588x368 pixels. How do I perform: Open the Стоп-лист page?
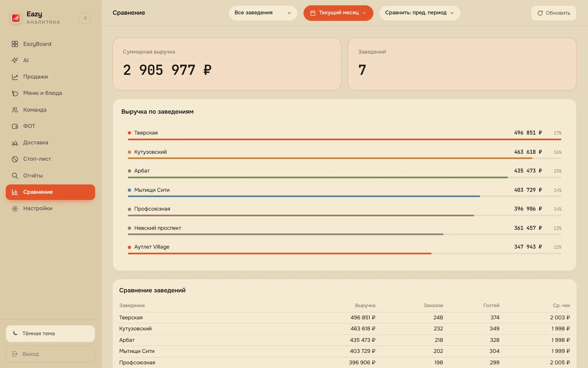50,159
